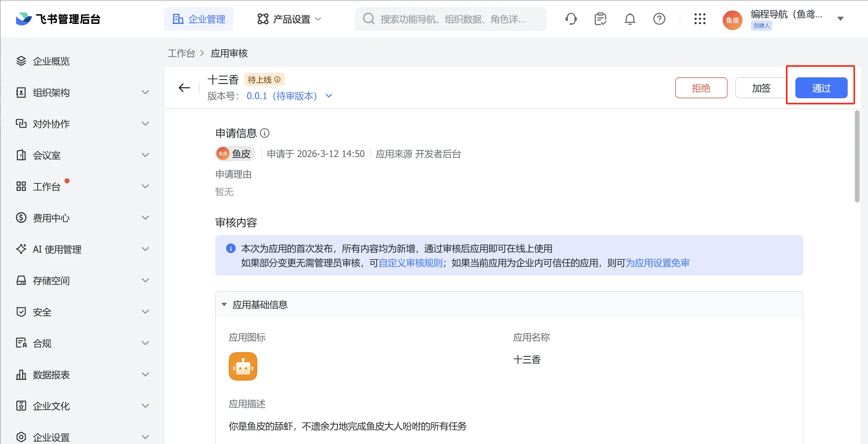Open the 自定义审核规则 link
868x444 pixels.
tap(410, 263)
